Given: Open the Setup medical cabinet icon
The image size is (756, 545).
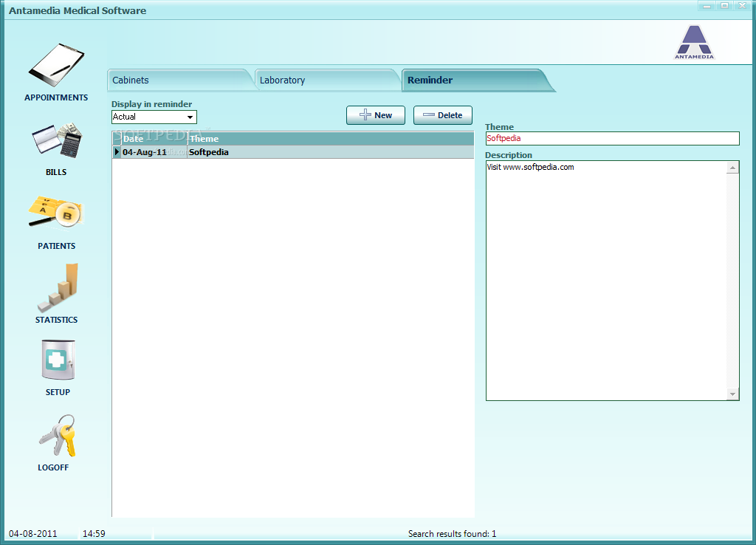Looking at the screenshot, I should [x=58, y=360].
